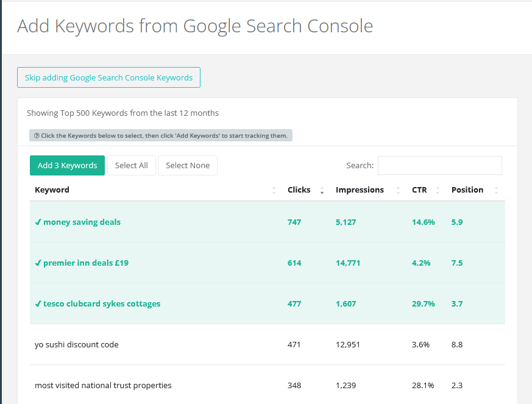Click the 4.2% CTR value
Screen dimensions: 532x404
click(421, 263)
